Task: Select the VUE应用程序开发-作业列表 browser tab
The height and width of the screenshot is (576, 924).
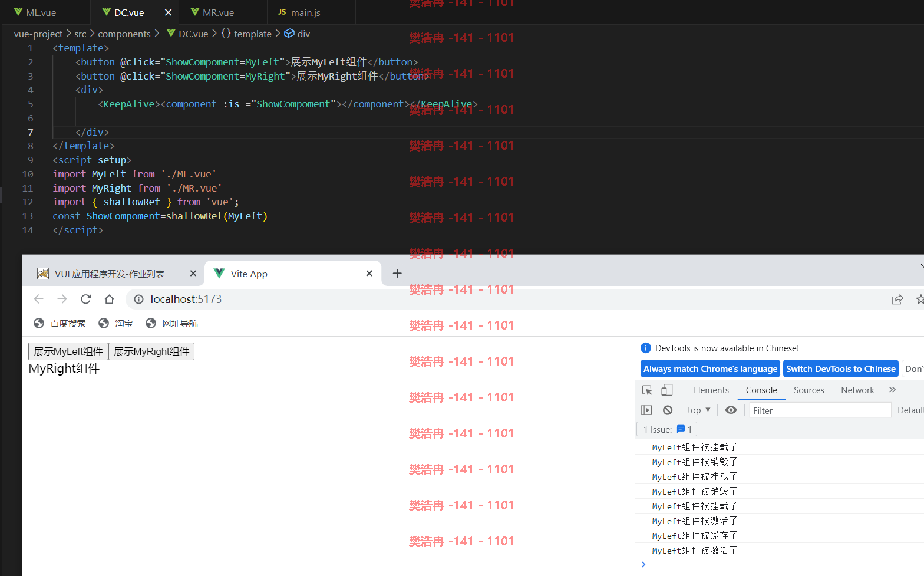Action: pos(110,274)
